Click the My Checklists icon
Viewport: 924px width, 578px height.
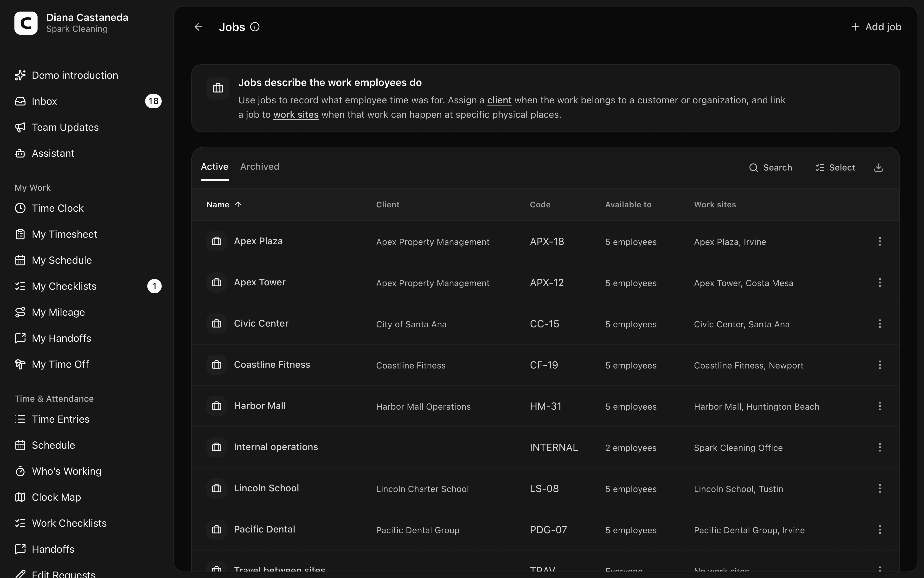(20, 286)
